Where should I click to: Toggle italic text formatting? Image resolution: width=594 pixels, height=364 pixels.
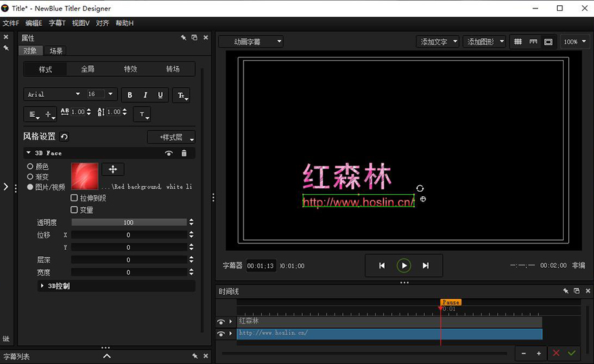145,95
